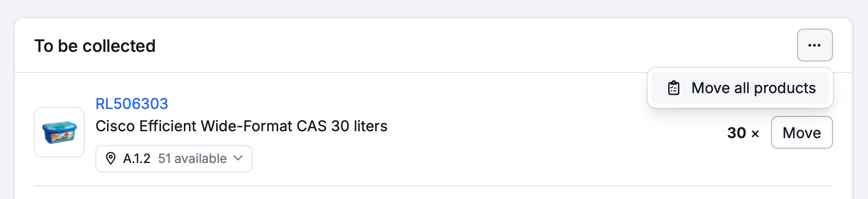Click the word Cisco in the product title

click(116, 126)
